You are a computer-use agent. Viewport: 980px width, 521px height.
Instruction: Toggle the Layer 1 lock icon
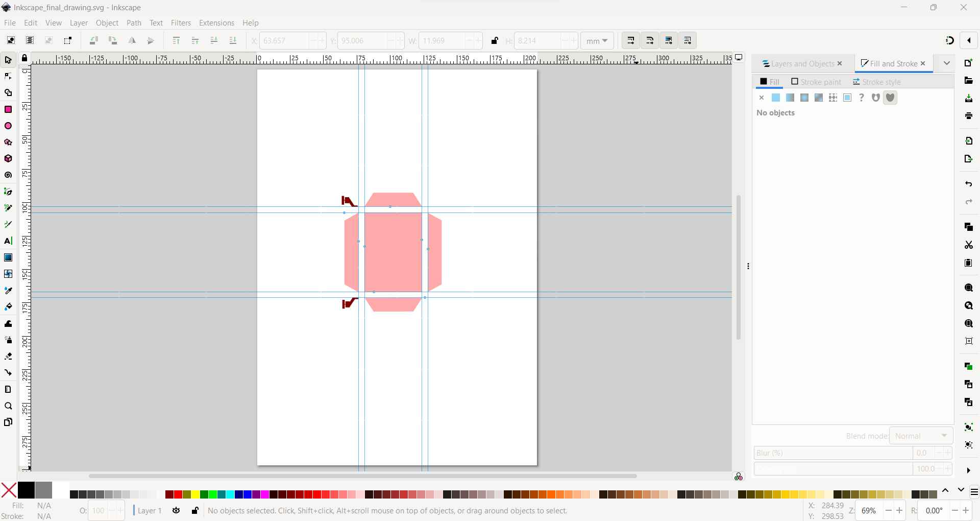pos(195,511)
